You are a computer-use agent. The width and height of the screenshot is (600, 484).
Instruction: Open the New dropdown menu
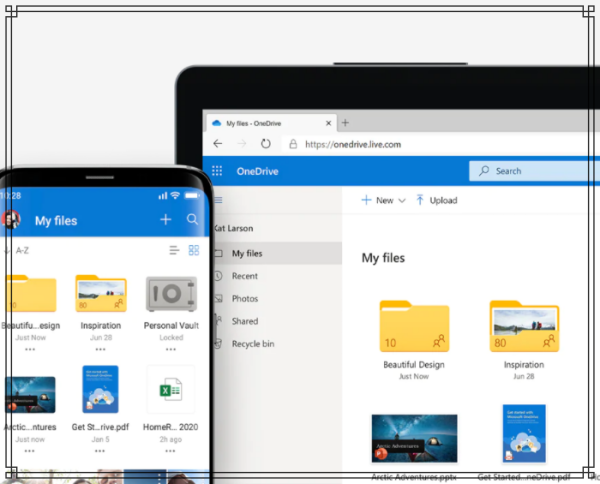coord(383,200)
